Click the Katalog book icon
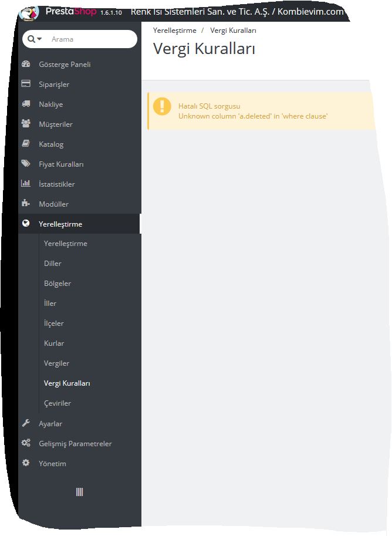The height and width of the screenshot is (536, 392). (x=26, y=144)
